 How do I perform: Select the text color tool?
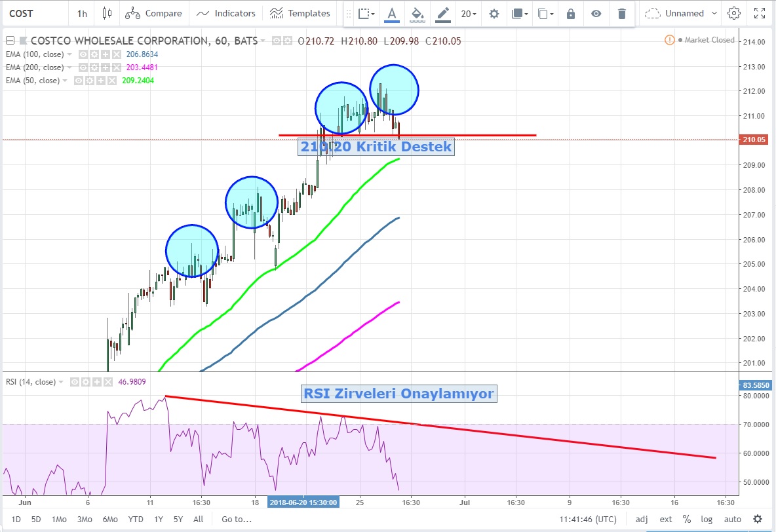(x=392, y=13)
